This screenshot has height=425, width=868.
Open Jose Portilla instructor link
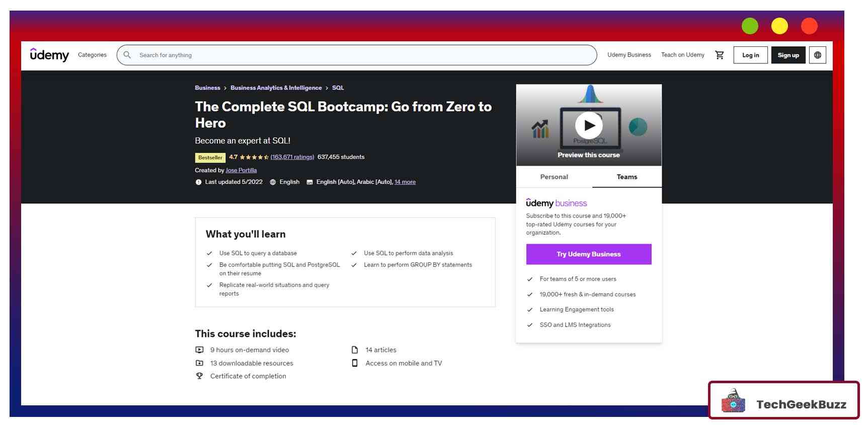[241, 170]
